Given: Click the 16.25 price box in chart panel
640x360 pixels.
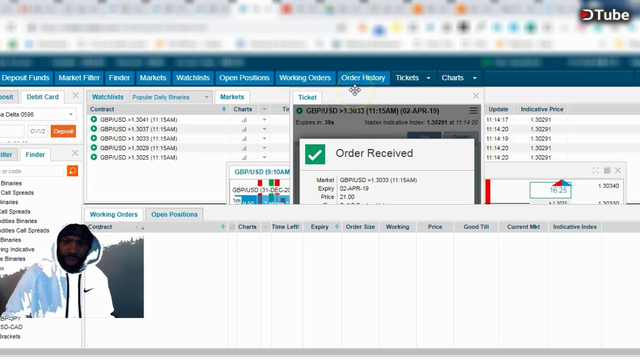Looking at the screenshot, I should point(550,190).
